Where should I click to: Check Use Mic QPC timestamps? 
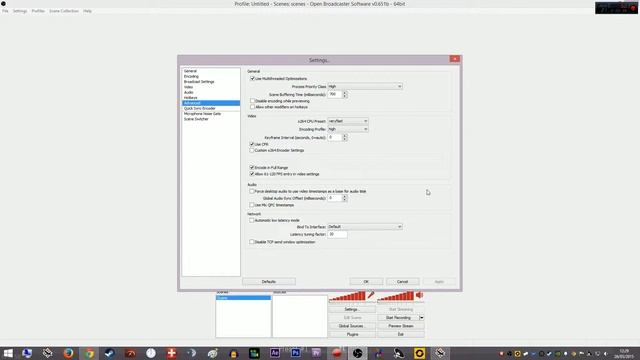pyautogui.click(x=252, y=205)
